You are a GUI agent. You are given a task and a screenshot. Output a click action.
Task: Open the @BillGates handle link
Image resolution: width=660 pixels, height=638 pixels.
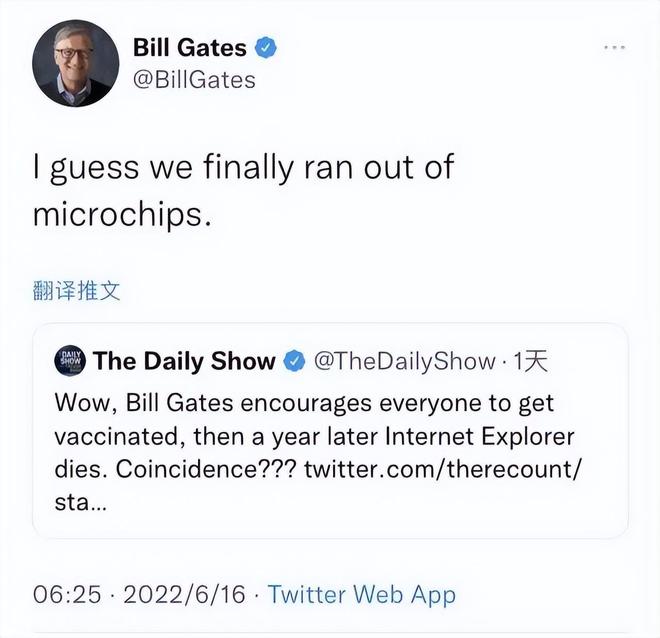click(194, 79)
